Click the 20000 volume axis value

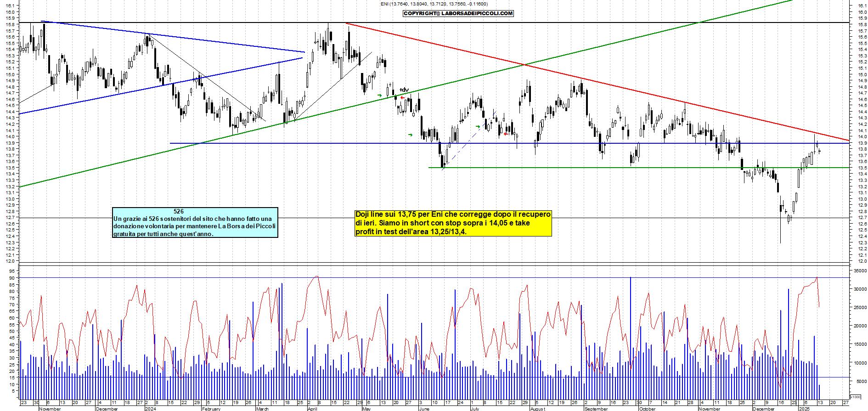coord(860,326)
